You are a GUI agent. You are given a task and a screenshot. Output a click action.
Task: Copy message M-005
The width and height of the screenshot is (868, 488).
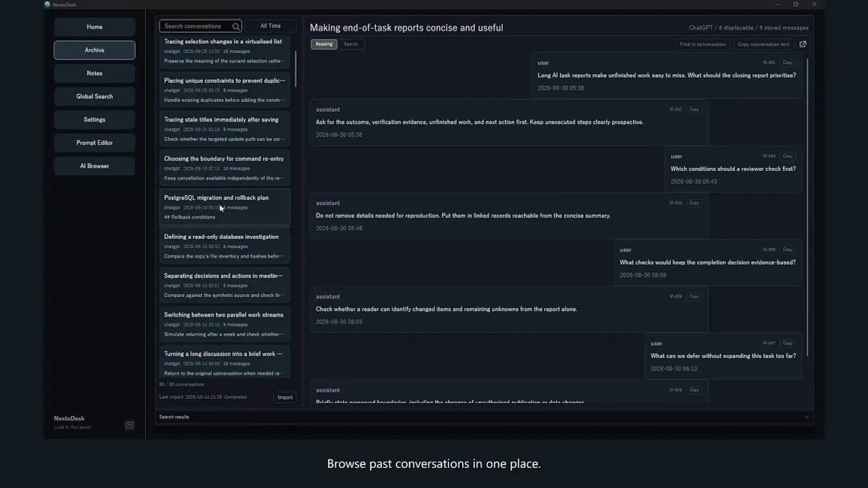coord(788,250)
